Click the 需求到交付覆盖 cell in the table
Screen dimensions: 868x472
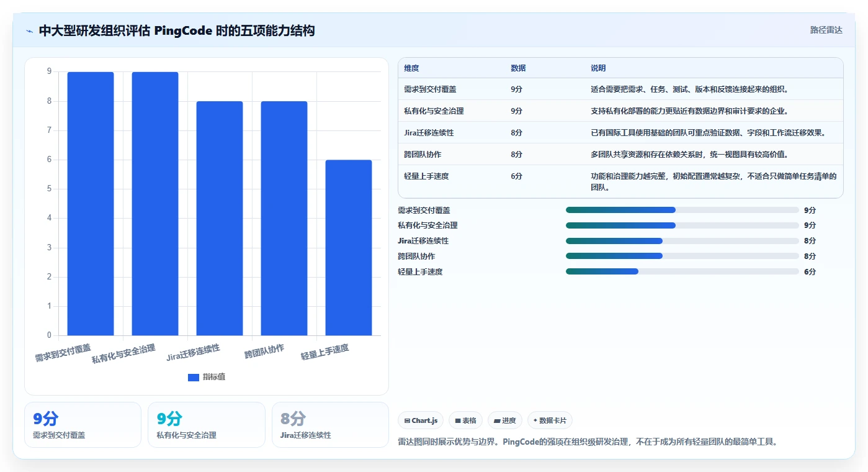point(430,89)
